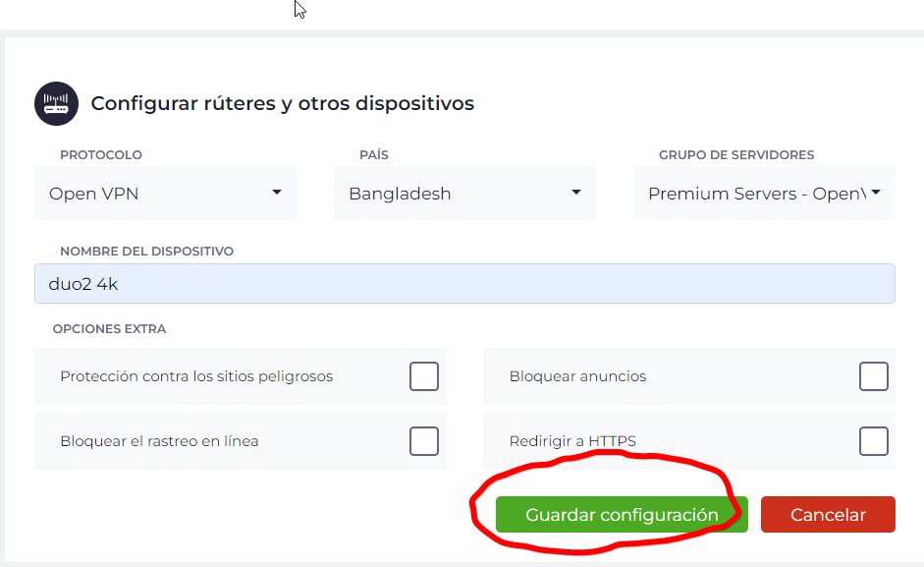Toggle the Redirigir a HTTPS checkbox
This screenshot has height=567, width=924.
pyautogui.click(x=873, y=441)
